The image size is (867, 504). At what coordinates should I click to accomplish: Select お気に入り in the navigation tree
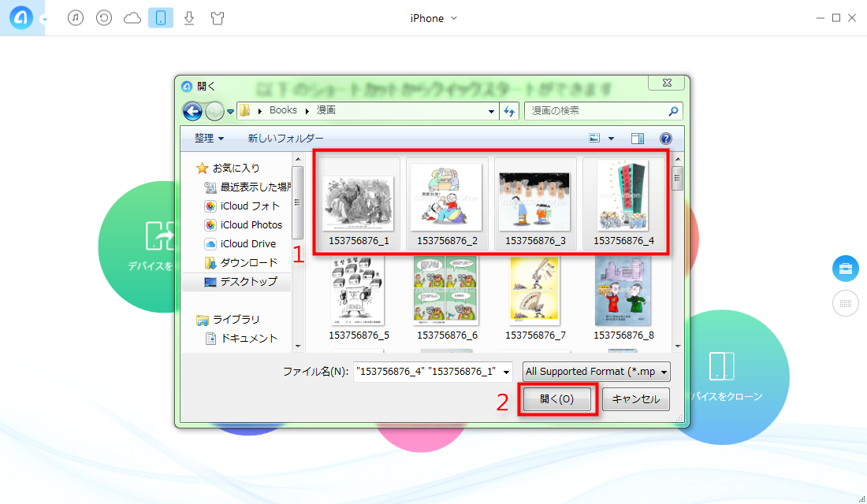228,168
